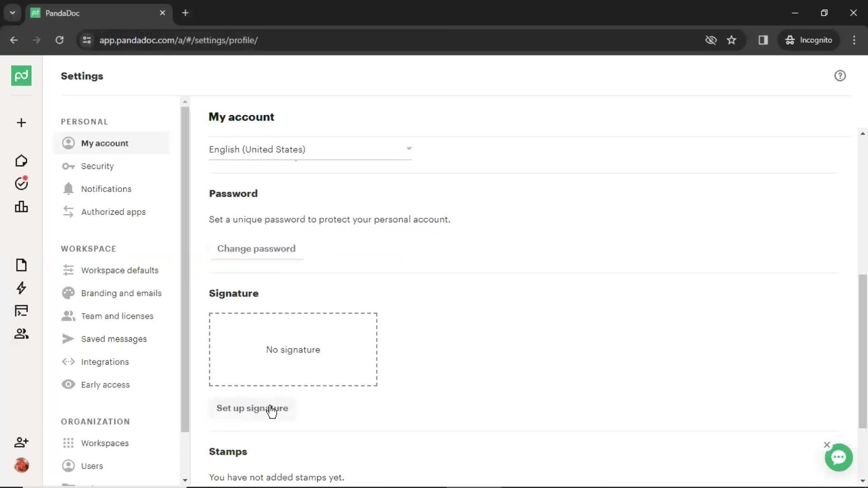
Task: Open the My account settings section
Action: 104,143
